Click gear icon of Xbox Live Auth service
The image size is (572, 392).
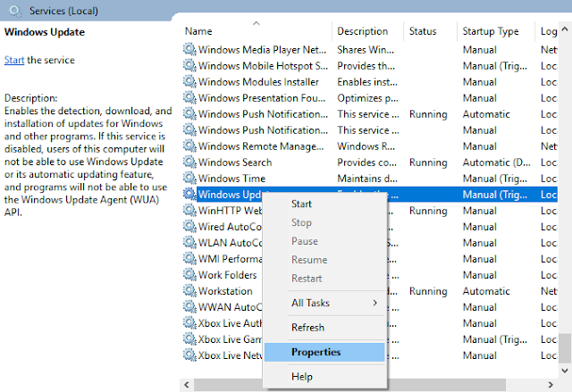[x=189, y=322]
